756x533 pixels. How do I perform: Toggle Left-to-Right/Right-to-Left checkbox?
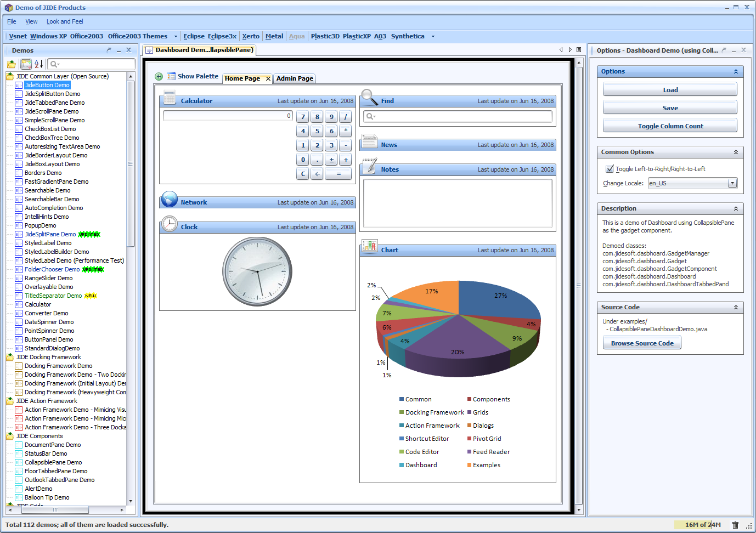point(610,169)
